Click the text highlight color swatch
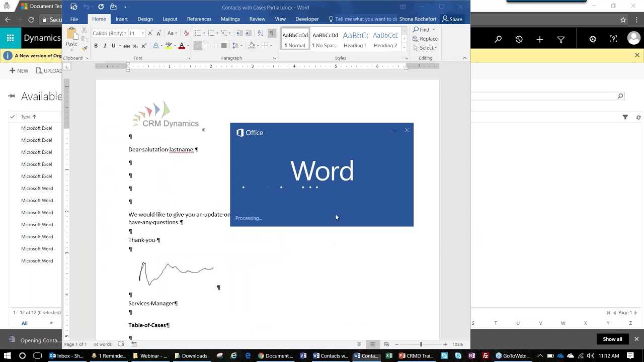This screenshot has width=644, height=362. 169,46
